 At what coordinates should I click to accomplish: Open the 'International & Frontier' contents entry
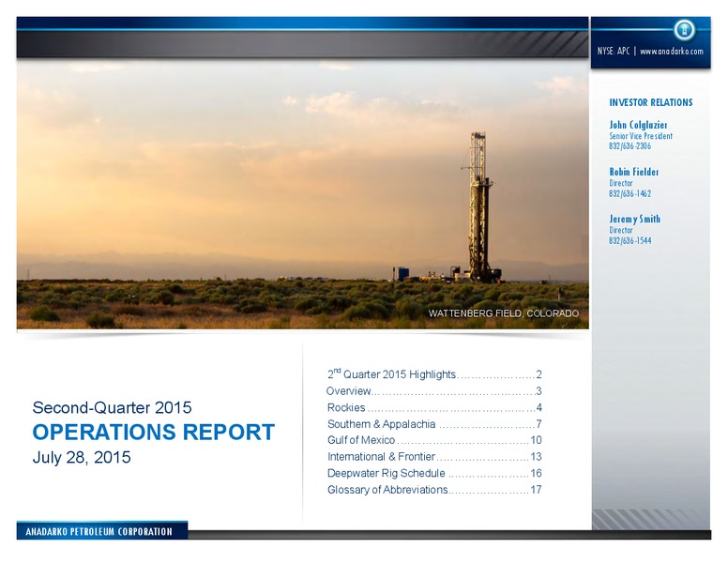coord(434,457)
